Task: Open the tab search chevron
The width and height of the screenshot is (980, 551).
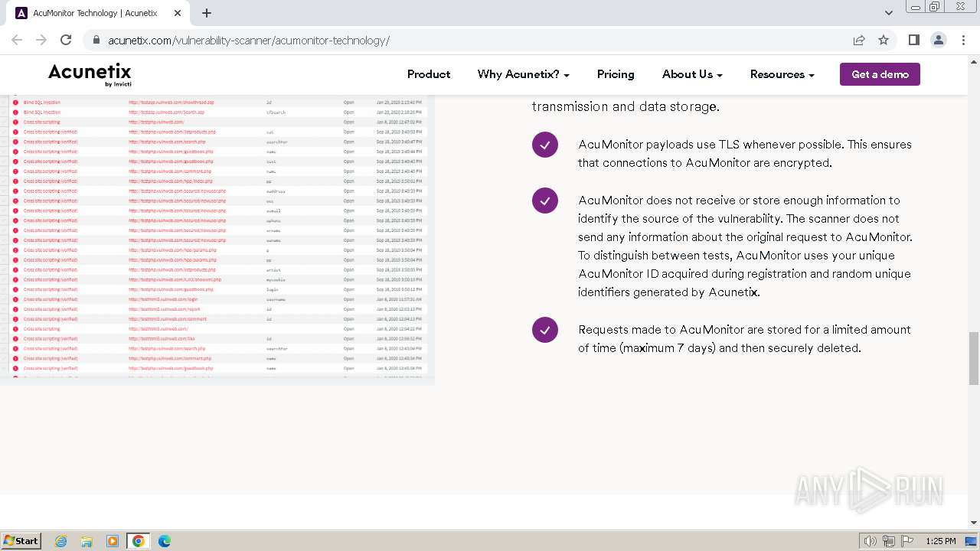Action: (889, 13)
